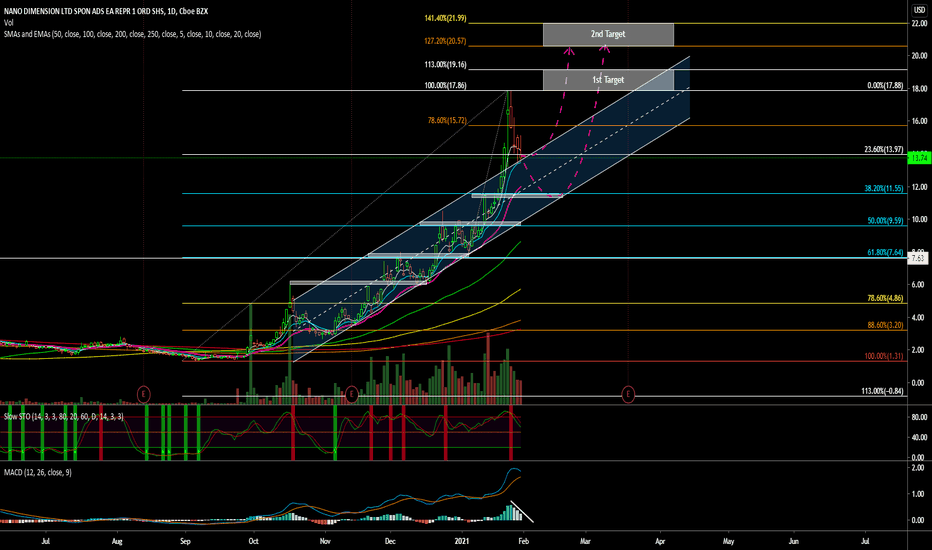Click the 78.60%(15.72) Fib label

click(447, 121)
